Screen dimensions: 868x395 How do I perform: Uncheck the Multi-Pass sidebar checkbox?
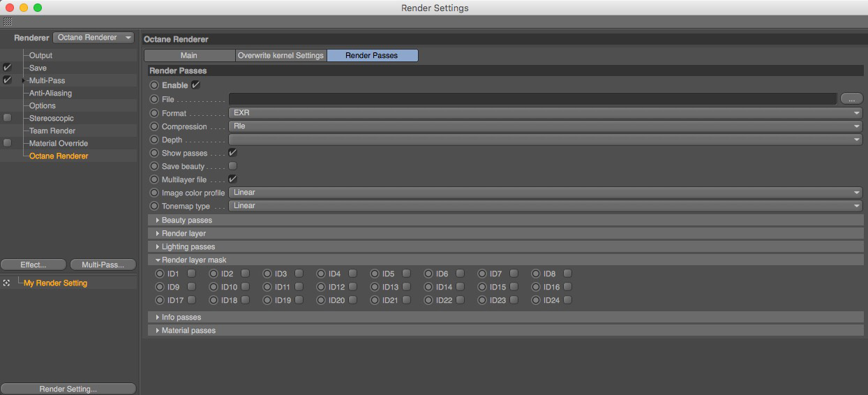pyautogui.click(x=7, y=80)
